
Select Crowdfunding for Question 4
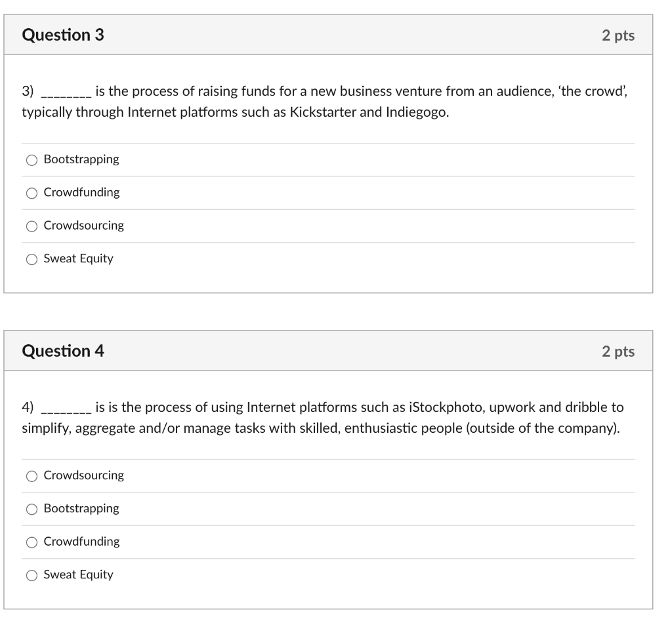[31, 542]
